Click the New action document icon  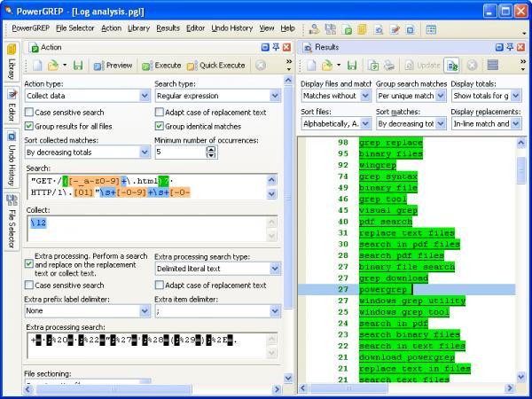[x=37, y=65]
